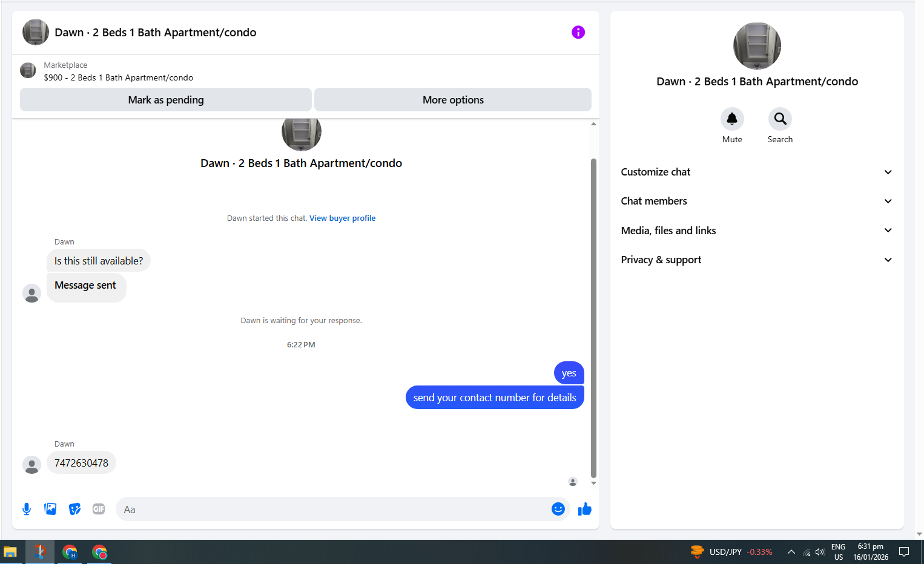Viewport: 924px width, 564px height.
Task: Search the conversation with the magnifier icon
Action: click(x=780, y=119)
